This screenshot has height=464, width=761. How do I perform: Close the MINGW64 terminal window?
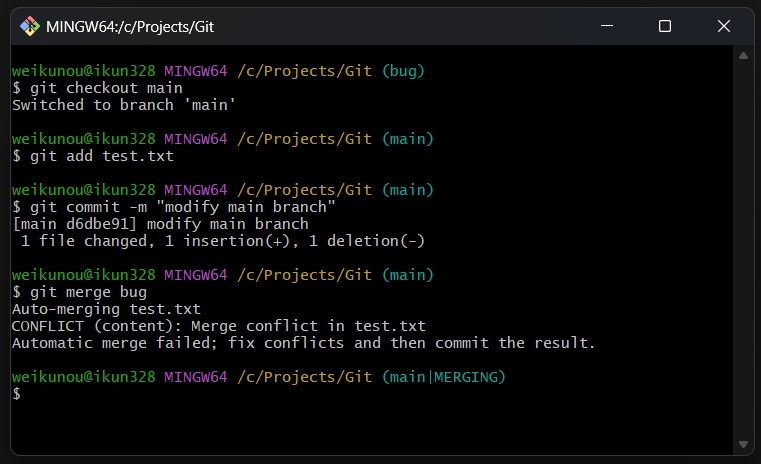click(724, 26)
